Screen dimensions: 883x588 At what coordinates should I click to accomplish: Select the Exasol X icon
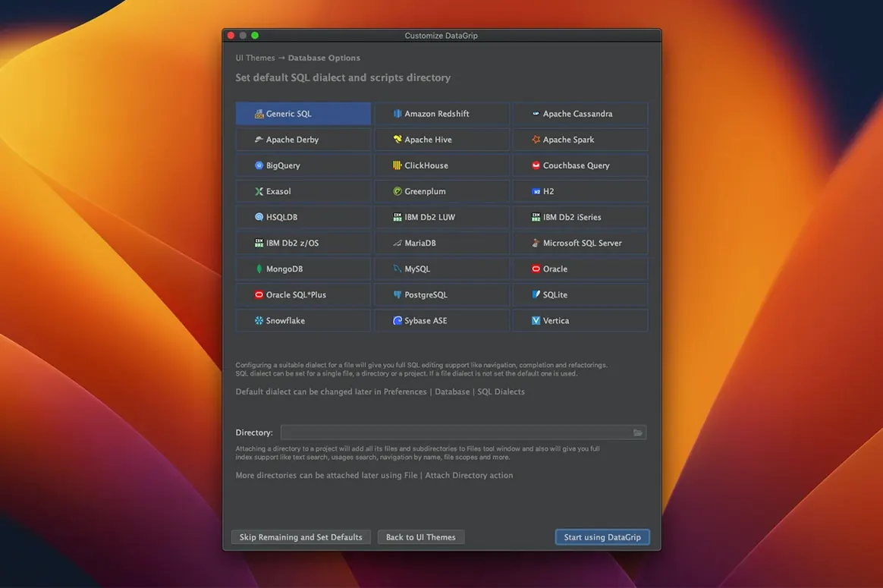(259, 191)
